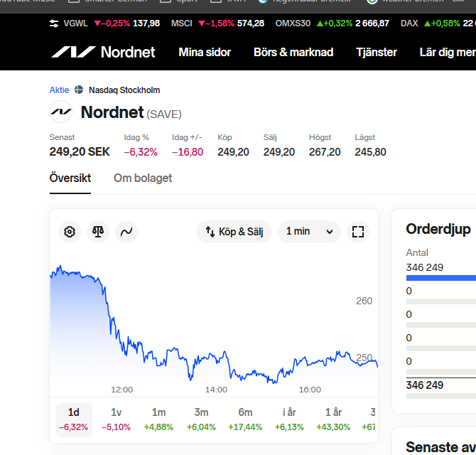Open chart settings gear icon
This screenshot has width=476, height=455.
tap(70, 232)
